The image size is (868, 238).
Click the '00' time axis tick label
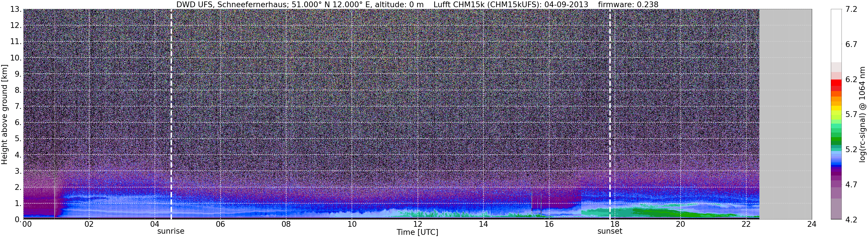pyautogui.click(x=27, y=224)
